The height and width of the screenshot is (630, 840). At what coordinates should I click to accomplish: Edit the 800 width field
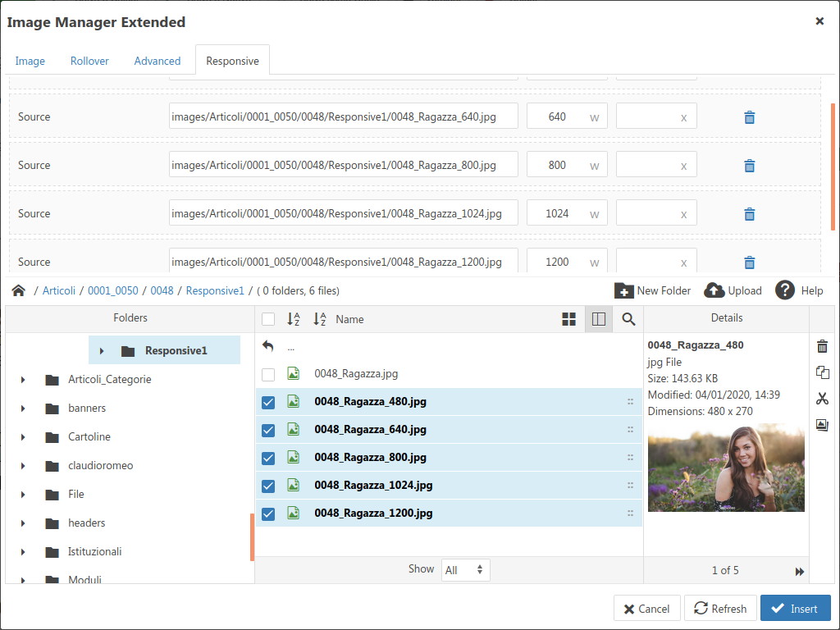[567, 165]
